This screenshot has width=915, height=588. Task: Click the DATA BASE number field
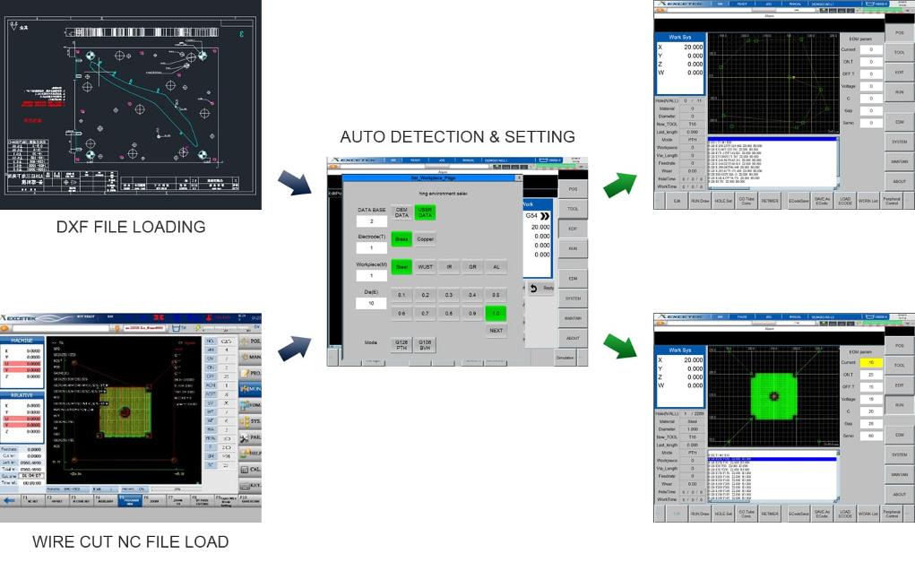point(371,221)
